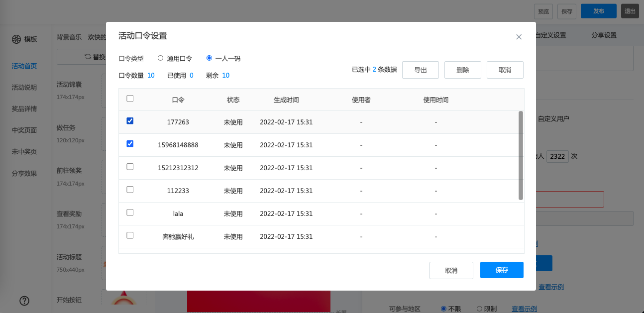Screen dimensions: 644x313
Task: Save the password settings with 保存
Action: pyautogui.click(x=502, y=270)
